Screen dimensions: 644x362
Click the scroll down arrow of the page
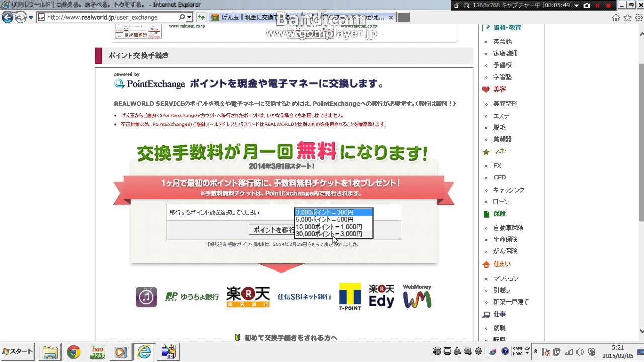641,331
